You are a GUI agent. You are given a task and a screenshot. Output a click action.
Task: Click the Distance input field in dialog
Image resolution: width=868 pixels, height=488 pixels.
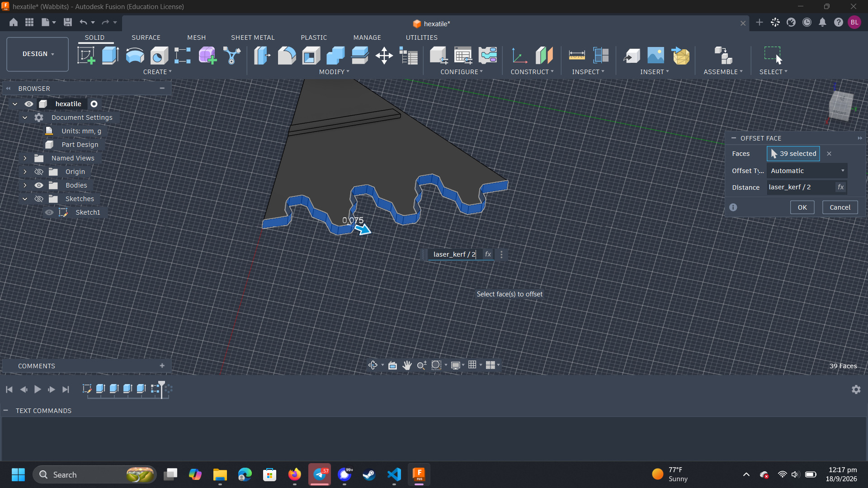point(801,187)
